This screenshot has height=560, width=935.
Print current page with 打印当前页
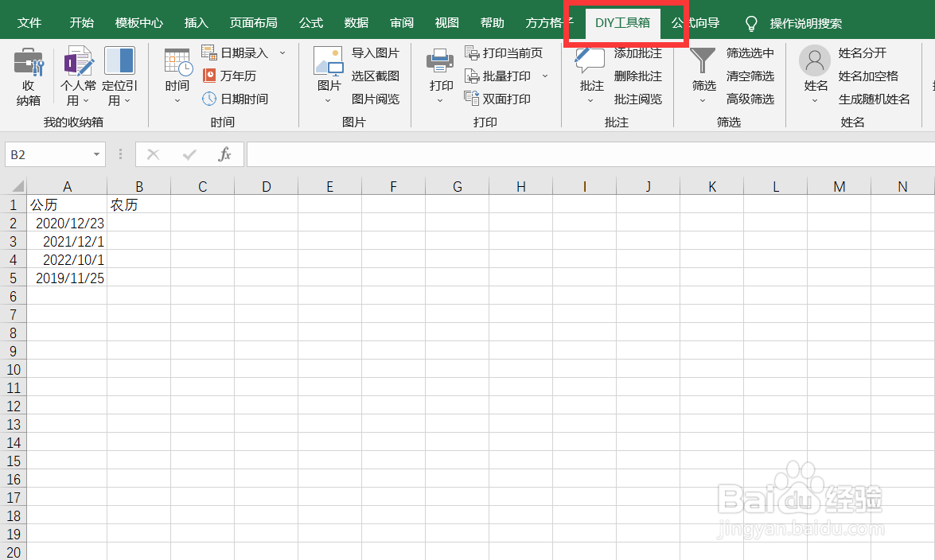504,53
